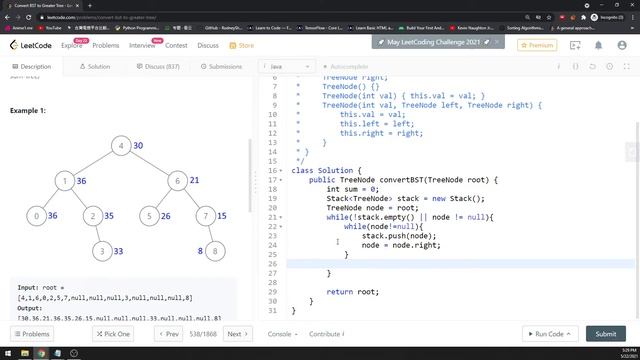
Task: Click the panel divider drag handle
Action: [256, 182]
